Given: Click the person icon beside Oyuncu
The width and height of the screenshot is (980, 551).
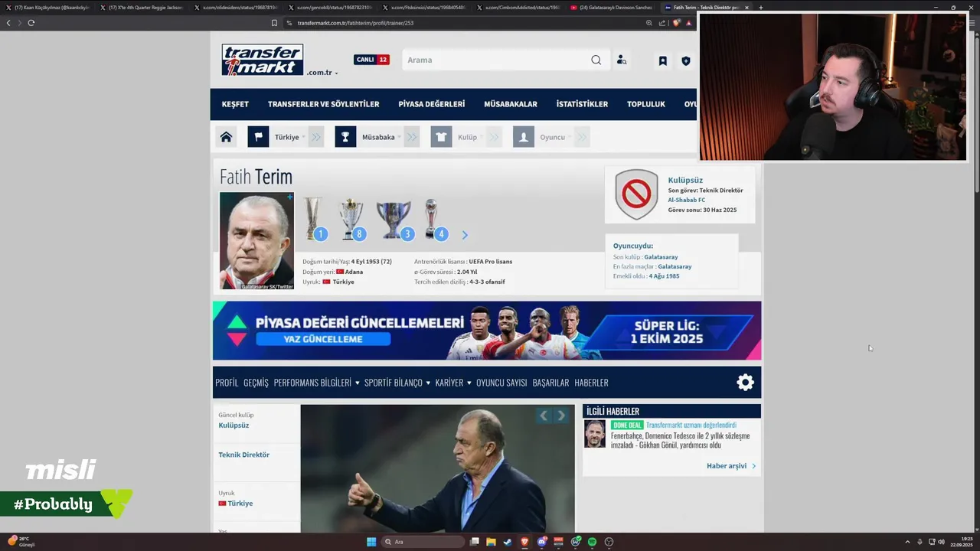Looking at the screenshot, I should tap(524, 137).
